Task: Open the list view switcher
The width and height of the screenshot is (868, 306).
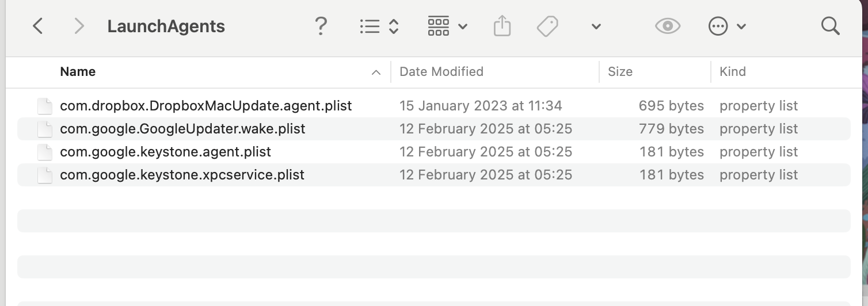Action: point(379,26)
